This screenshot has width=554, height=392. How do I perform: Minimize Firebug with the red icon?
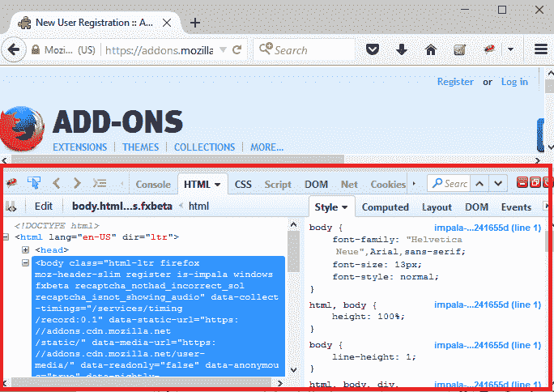522,182
